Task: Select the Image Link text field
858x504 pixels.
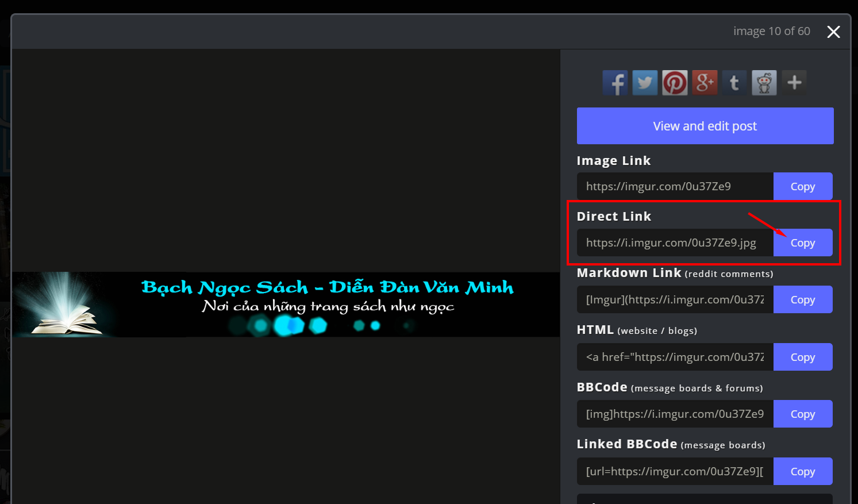Action: 675,186
